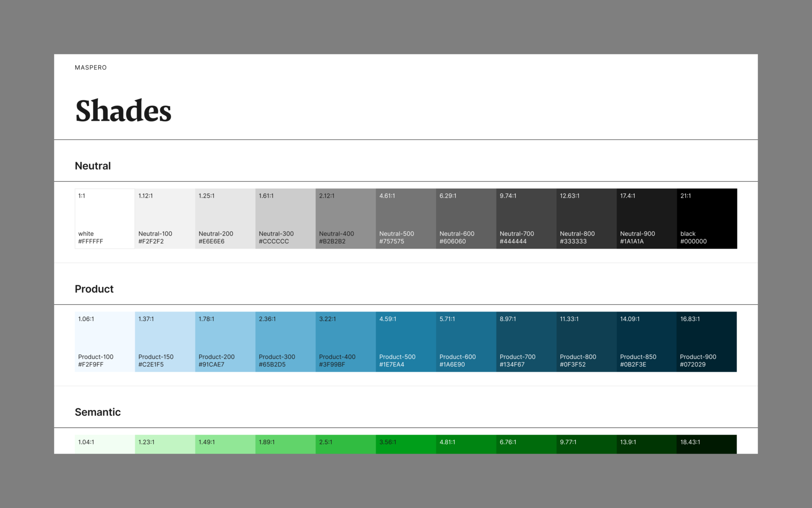
Task: Click the Product-700 #134F67 swatch
Action: (526, 342)
